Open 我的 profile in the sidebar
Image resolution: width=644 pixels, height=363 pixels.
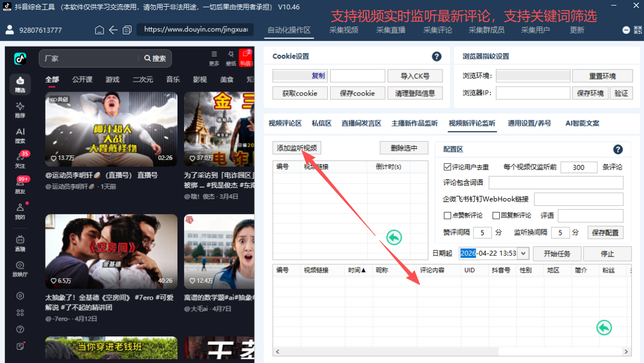20,211
